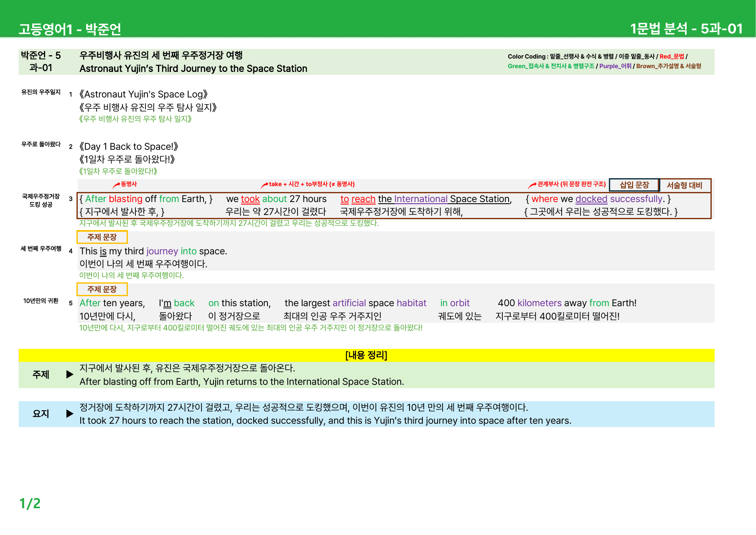The width and height of the screenshot is (756, 535).
Task: Click the side label 국제우주정거장 도킹 성공
Action: (x=41, y=200)
